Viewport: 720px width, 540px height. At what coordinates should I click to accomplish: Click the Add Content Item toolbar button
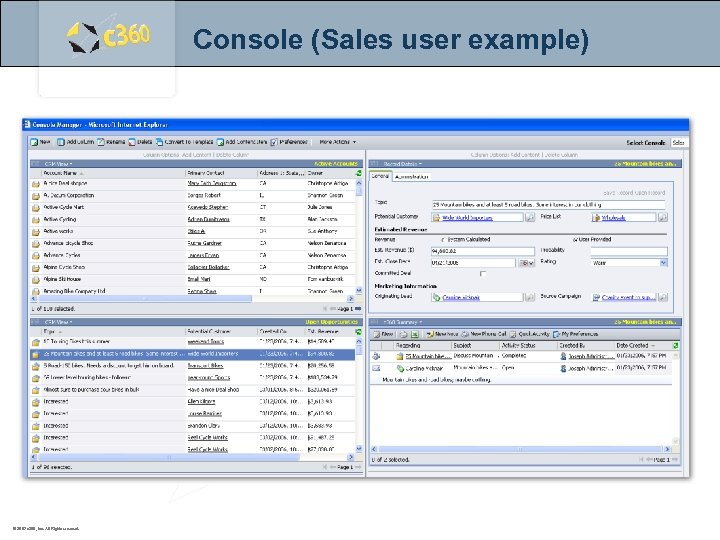pyautogui.click(x=242, y=142)
